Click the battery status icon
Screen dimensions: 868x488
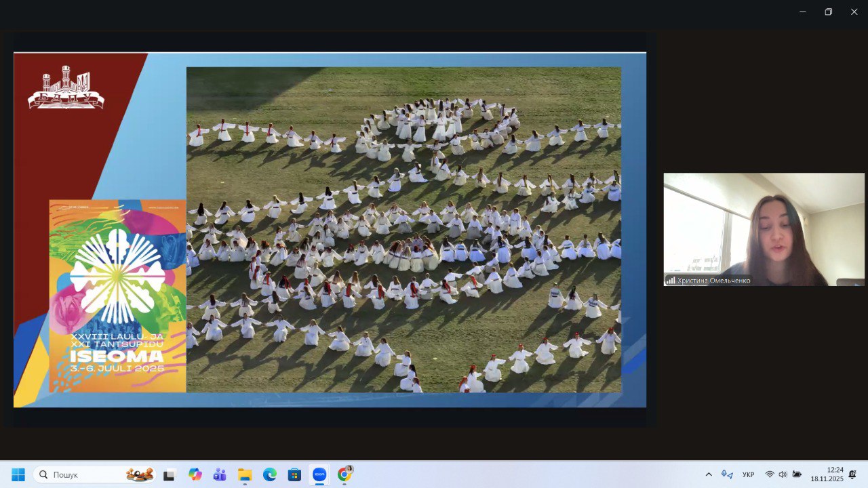click(x=797, y=474)
